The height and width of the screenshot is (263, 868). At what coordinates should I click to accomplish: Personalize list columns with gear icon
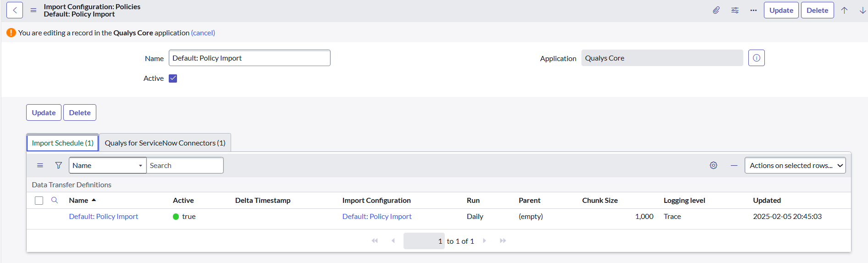[x=713, y=165]
